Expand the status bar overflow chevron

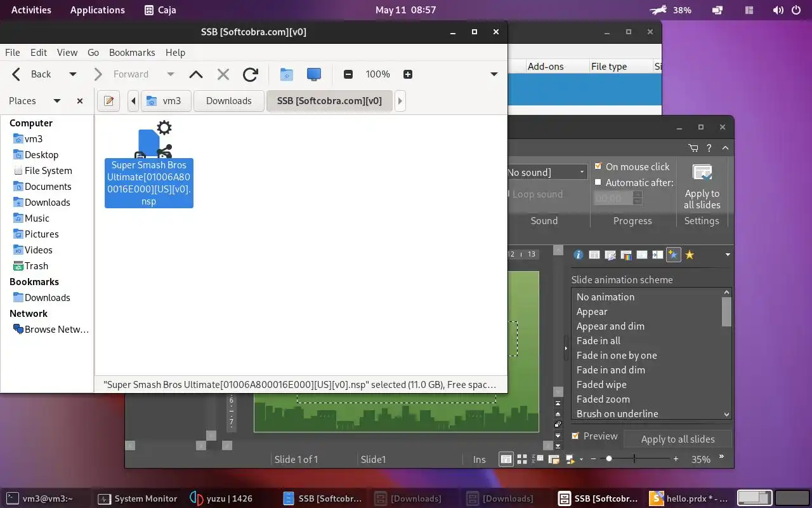click(722, 457)
